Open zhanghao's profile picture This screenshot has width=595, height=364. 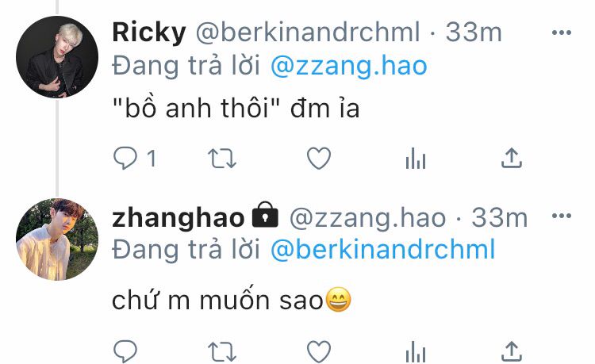(57, 239)
